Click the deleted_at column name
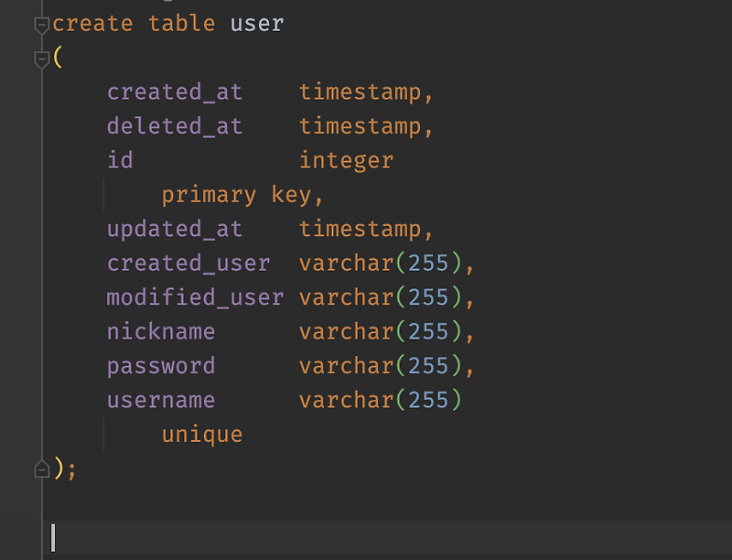The height and width of the screenshot is (560, 732). (175, 126)
